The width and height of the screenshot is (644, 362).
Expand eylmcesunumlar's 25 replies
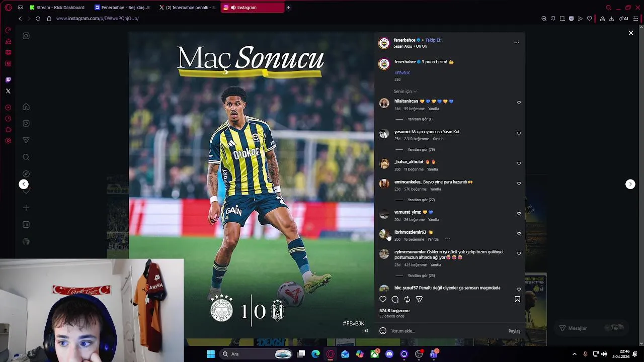421,276
